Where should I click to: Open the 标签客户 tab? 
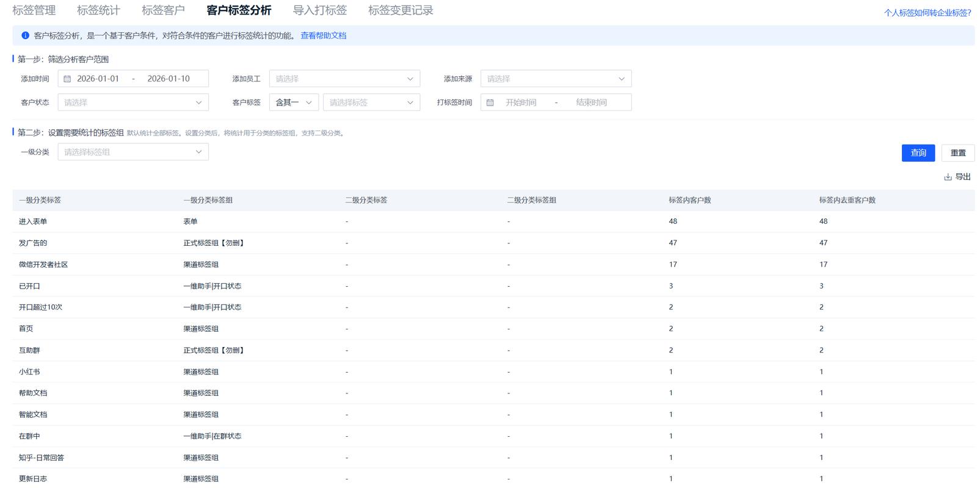[x=163, y=10]
